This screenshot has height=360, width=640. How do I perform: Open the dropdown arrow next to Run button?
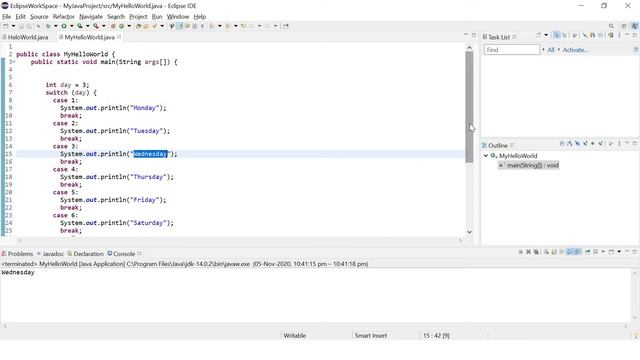coord(71,26)
